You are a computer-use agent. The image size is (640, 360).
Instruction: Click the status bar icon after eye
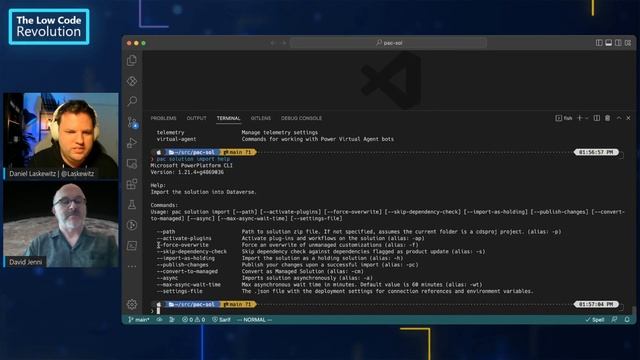tap(172, 320)
